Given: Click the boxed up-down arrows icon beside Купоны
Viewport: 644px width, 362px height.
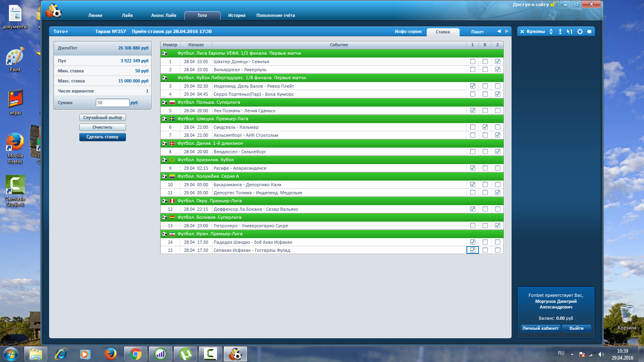Looking at the screenshot, I should (x=551, y=32).
